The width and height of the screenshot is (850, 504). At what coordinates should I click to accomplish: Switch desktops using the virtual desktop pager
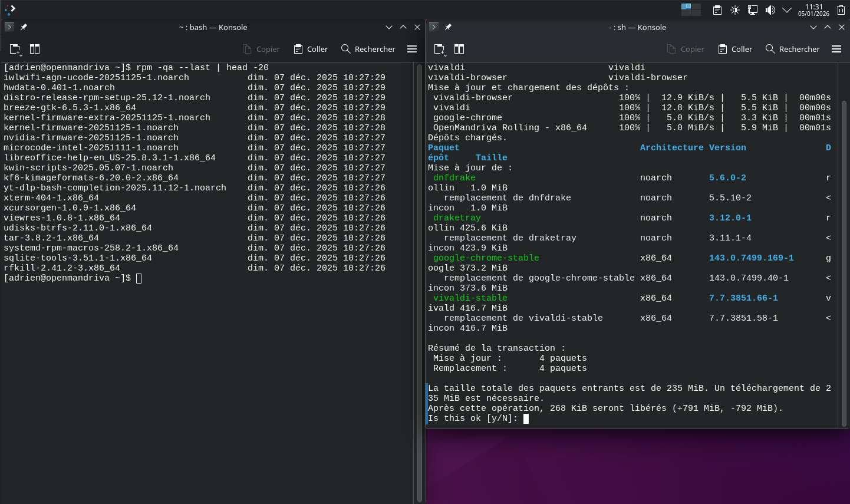(691, 9)
